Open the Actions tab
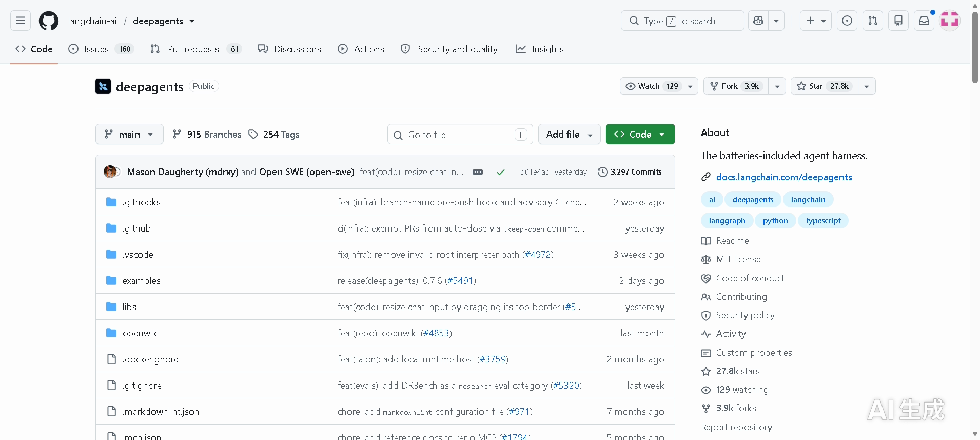Viewport: 980px width, 440px height. pos(361,49)
